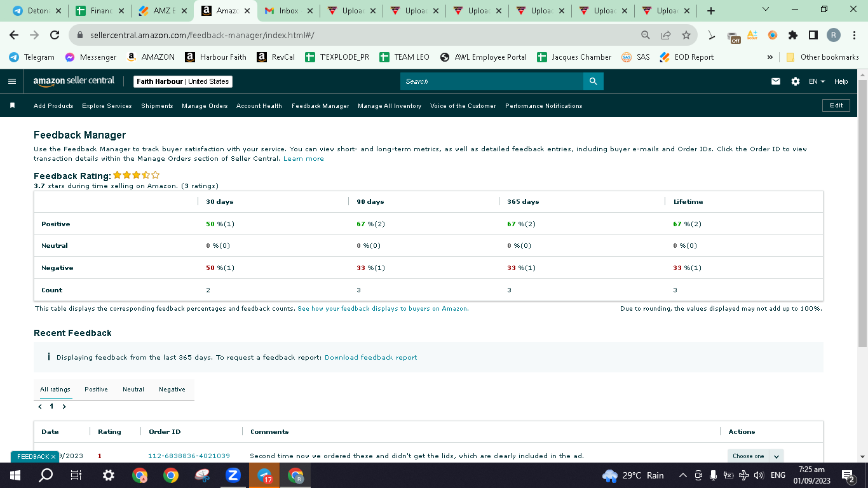Open Performance Notifications menu item
This screenshot has width=868, height=488.
point(544,106)
